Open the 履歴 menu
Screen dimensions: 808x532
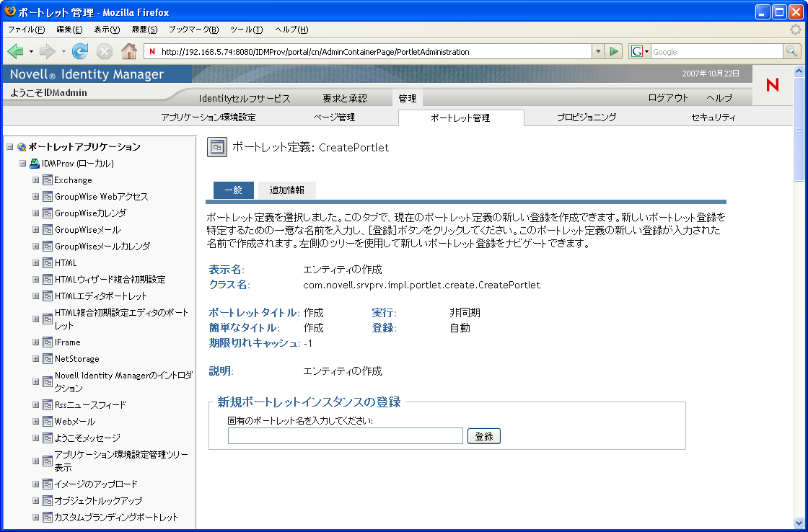(x=144, y=30)
